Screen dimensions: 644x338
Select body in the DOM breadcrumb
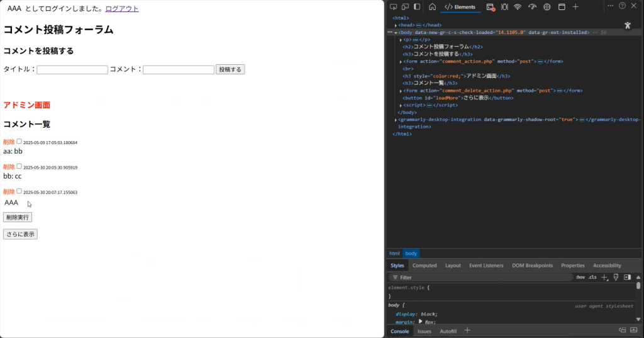(411, 253)
